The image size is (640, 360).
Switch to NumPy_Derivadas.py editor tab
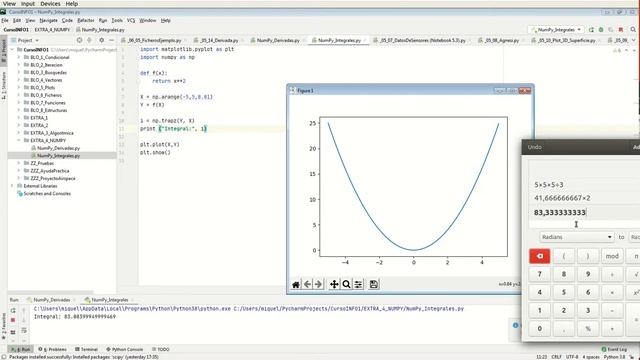[278, 40]
